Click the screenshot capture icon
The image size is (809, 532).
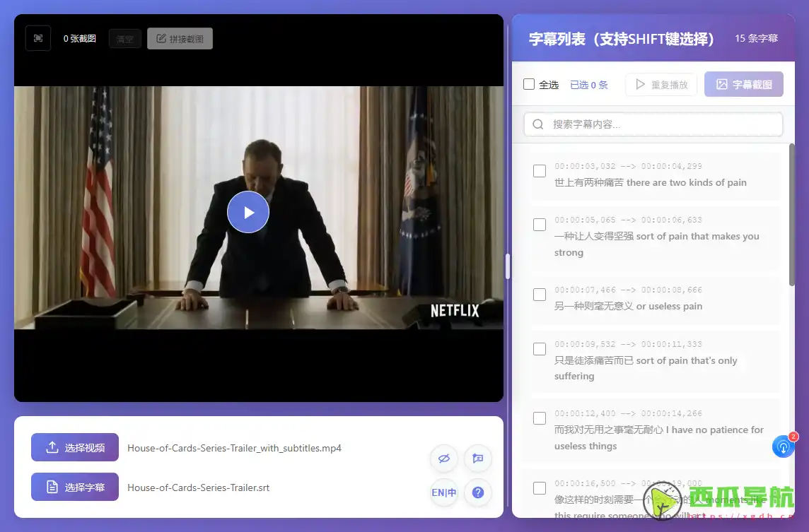(38, 38)
